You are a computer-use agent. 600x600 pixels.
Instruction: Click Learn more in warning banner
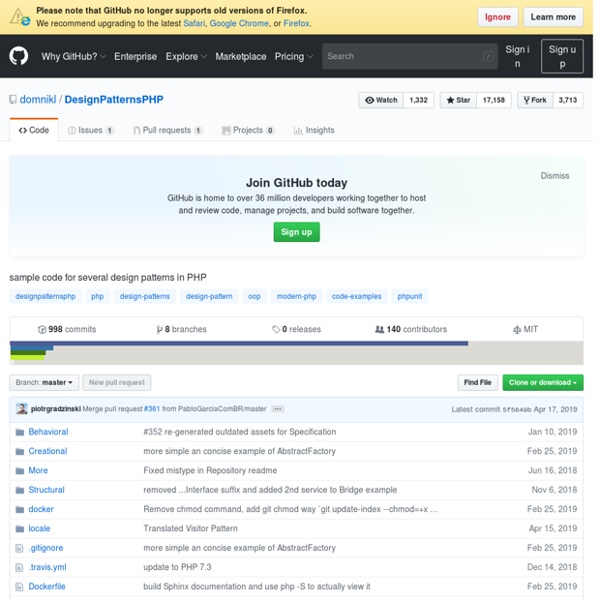553,17
